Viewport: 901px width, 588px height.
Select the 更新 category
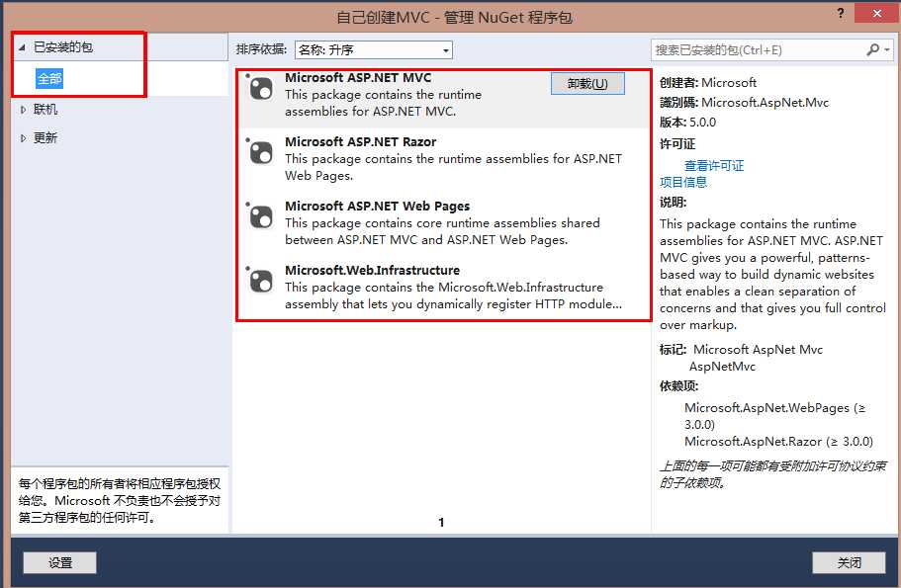pyautogui.click(x=45, y=137)
